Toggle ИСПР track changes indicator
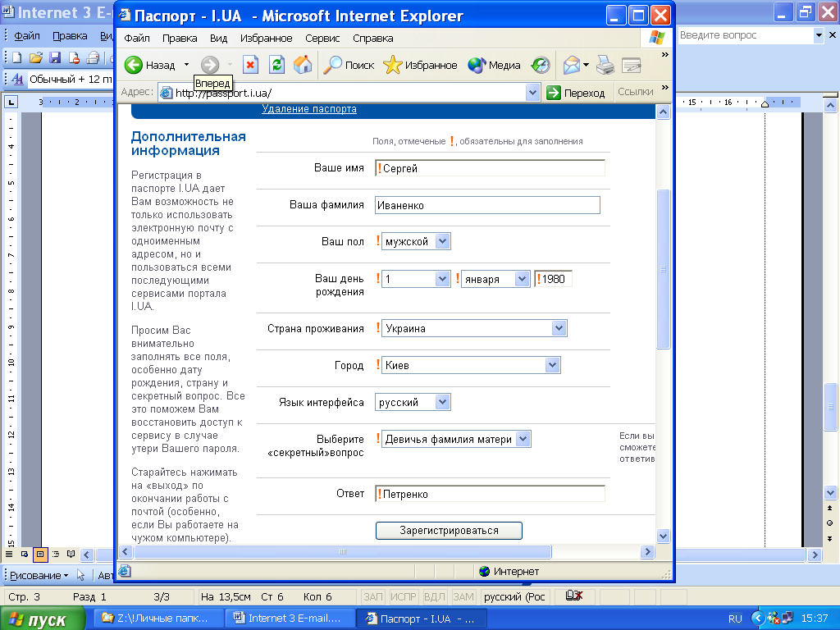 [403, 596]
